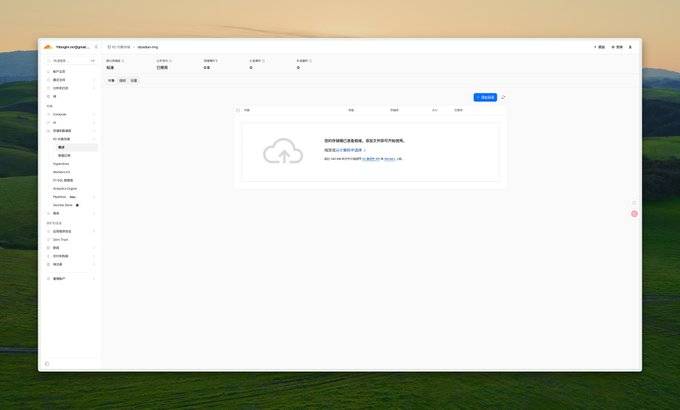Click the collapse sidebar icon beside the account name
This screenshot has height=410, width=680.
point(96,46)
